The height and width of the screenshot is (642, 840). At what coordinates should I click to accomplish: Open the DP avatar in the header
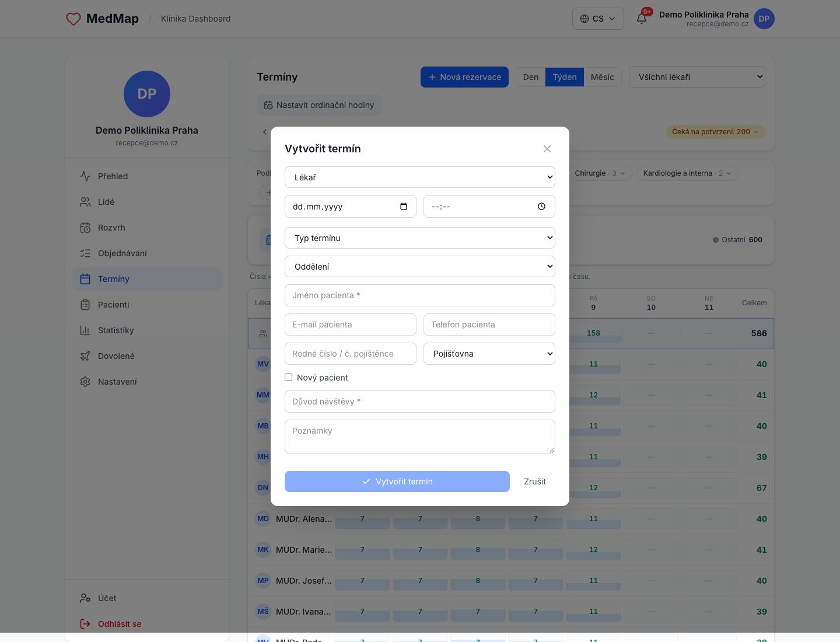[764, 19]
